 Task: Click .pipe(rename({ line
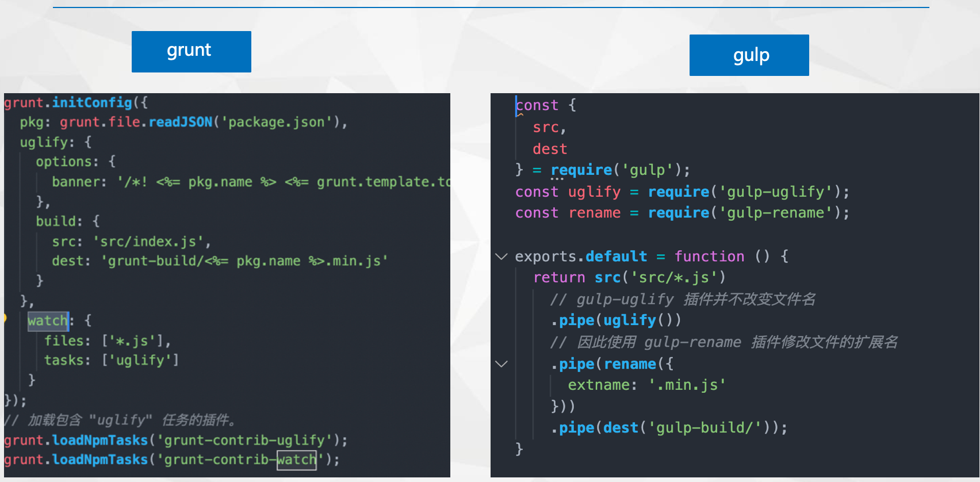612,364
